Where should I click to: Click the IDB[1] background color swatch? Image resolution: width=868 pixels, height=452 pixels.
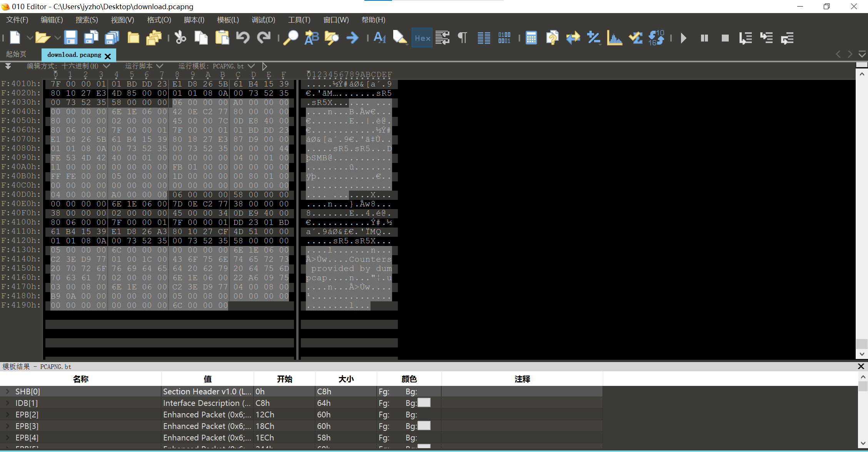[424, 402]
